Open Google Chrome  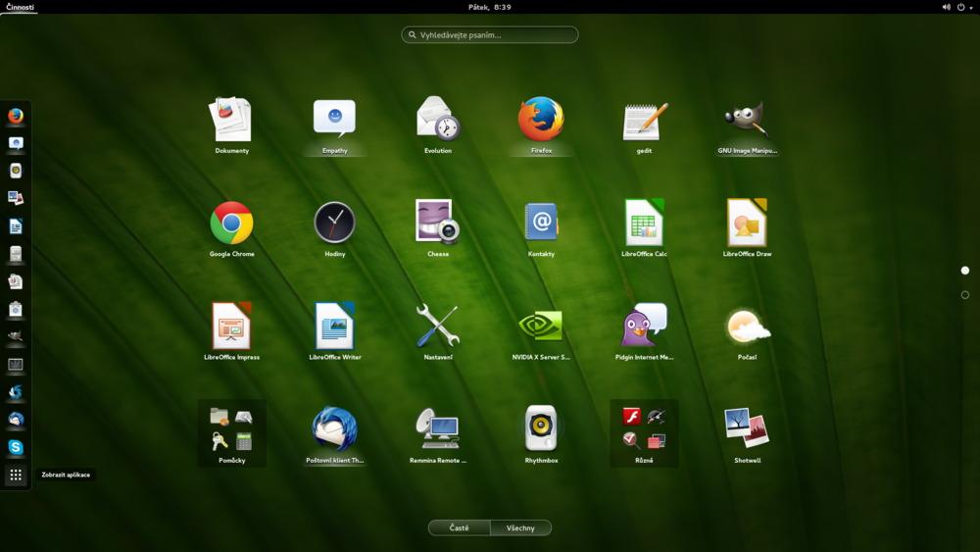pyautogui.click(x=232, y=227)
